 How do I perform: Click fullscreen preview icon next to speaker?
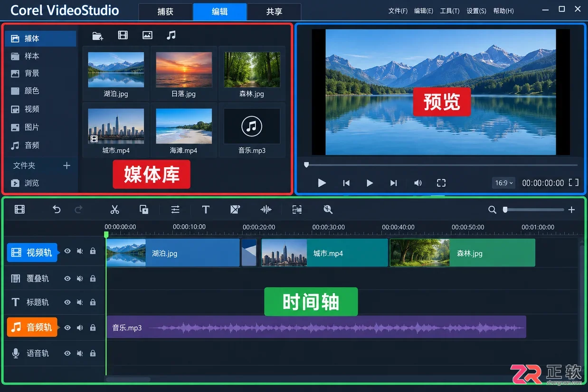[441, 183]
